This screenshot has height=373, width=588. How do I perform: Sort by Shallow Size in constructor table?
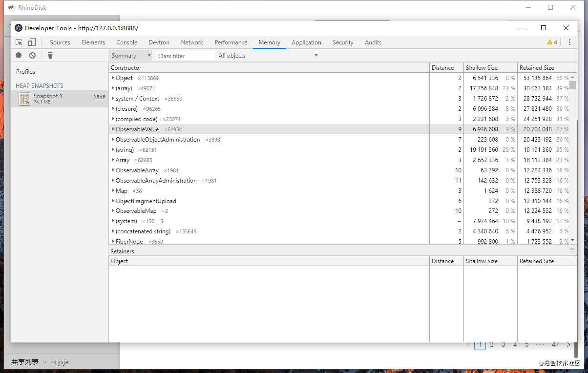pos(490,67)
